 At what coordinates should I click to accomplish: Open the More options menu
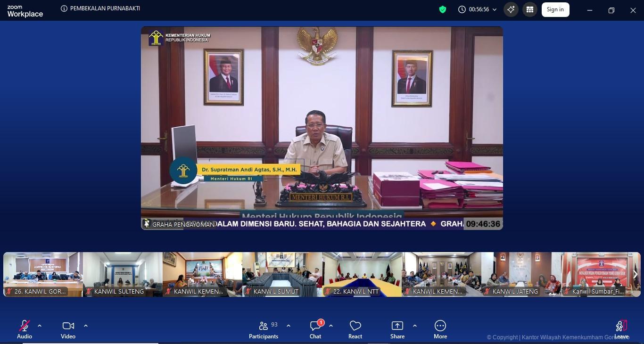(440, 329)
